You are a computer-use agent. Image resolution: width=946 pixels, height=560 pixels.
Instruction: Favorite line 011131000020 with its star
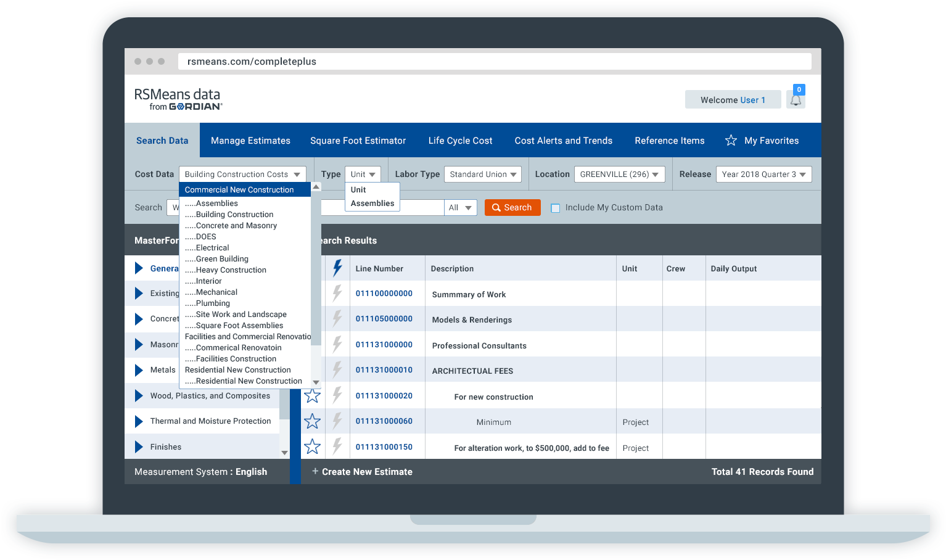coord(313,395)
